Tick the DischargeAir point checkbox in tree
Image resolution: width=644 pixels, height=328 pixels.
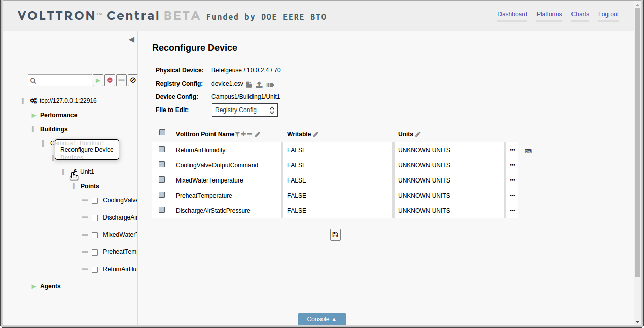click(x=95, y=218)
